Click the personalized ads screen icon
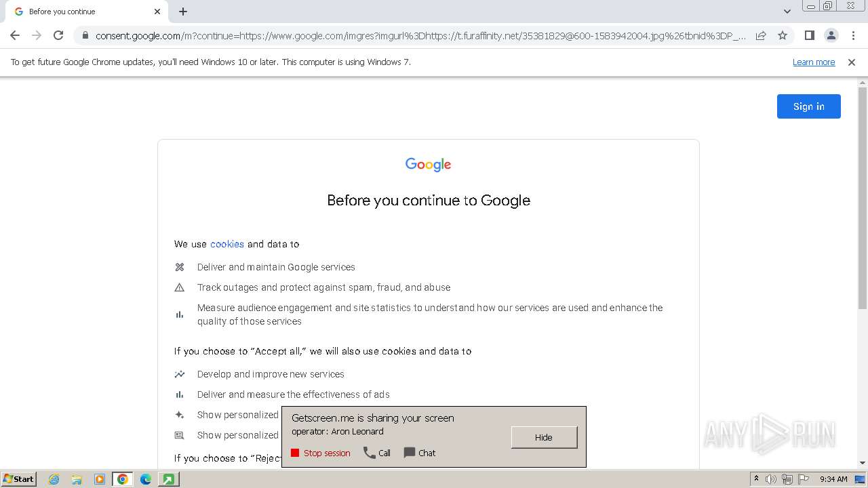The height and width of the screenshot is (488, 868). pos(180,435)
